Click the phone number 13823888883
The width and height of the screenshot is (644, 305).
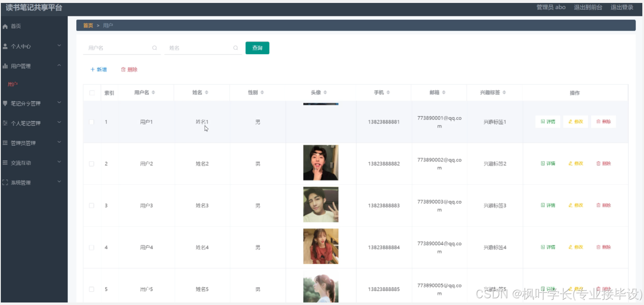(384, 206)
